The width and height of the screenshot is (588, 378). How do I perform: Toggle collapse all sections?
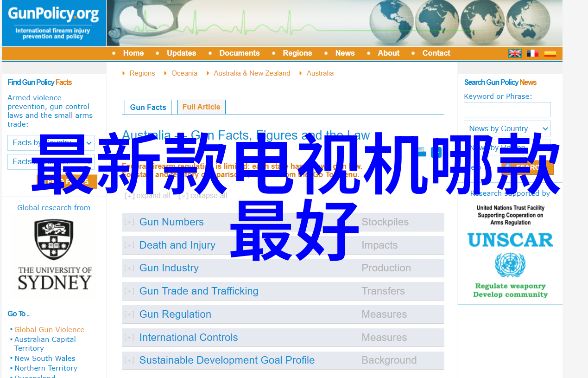[x=203, y=196]
